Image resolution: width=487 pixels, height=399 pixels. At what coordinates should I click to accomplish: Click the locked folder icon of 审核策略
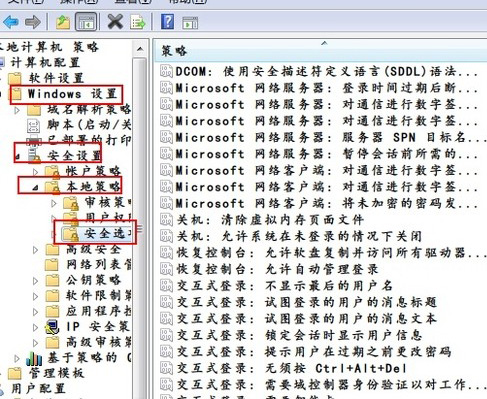coord(71,203)
